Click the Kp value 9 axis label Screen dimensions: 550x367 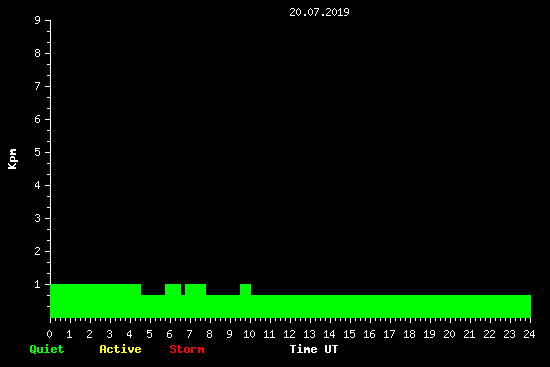tap(38, 20)
